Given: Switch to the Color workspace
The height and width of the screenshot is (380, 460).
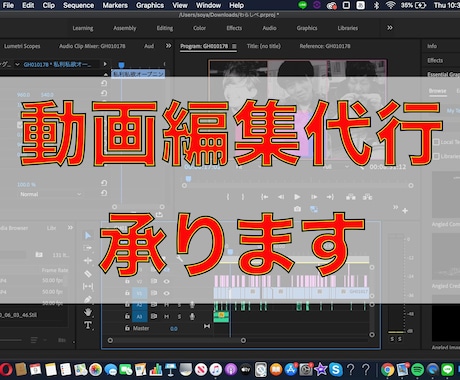Looking at the screenshot, I should (x=199, y=28).
